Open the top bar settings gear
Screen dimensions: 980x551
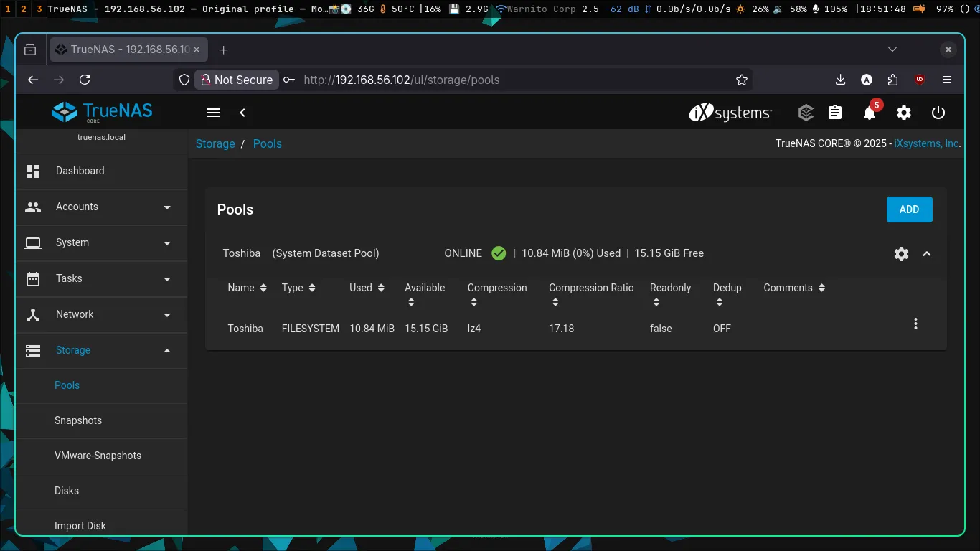click(x=904, y=113)
